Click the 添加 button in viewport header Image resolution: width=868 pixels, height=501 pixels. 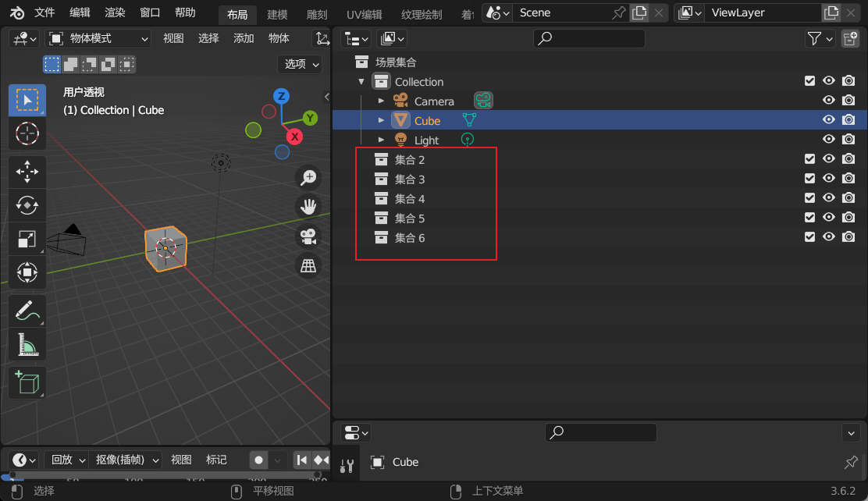[244, 38]
